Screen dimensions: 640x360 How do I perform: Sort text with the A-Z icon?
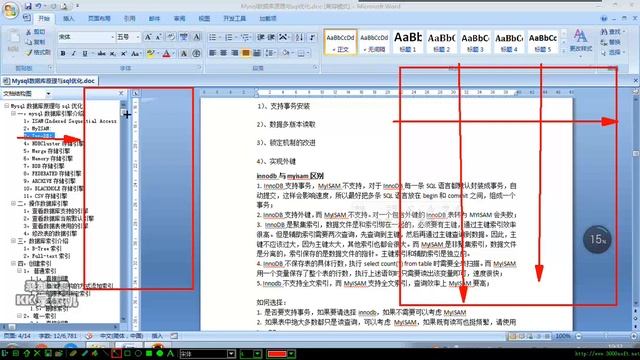pyautogui.click(x=299, y=37)
